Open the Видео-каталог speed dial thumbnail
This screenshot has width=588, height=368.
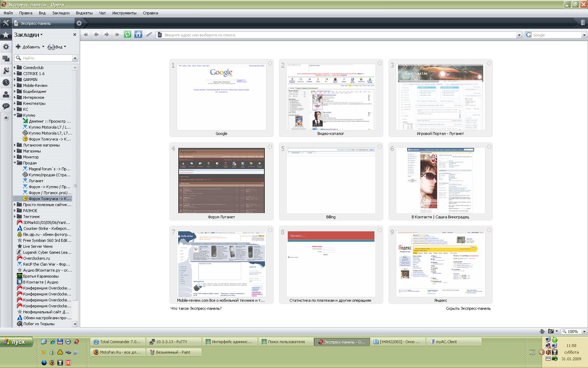coord(331,97)
